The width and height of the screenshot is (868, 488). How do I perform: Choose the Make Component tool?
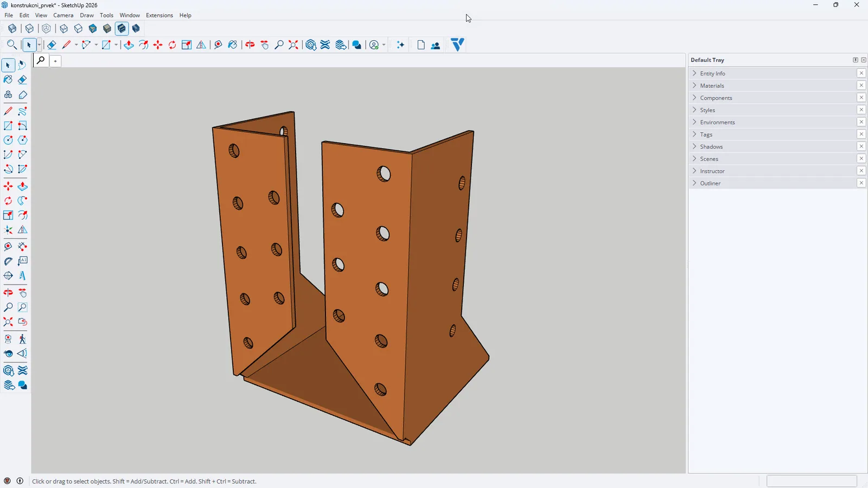point(8,95)
